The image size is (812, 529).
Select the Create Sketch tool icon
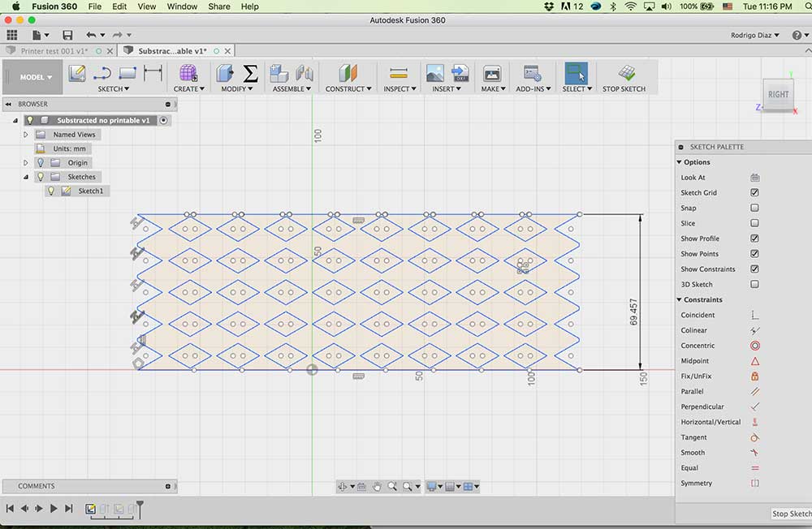[x=76, y=73]
